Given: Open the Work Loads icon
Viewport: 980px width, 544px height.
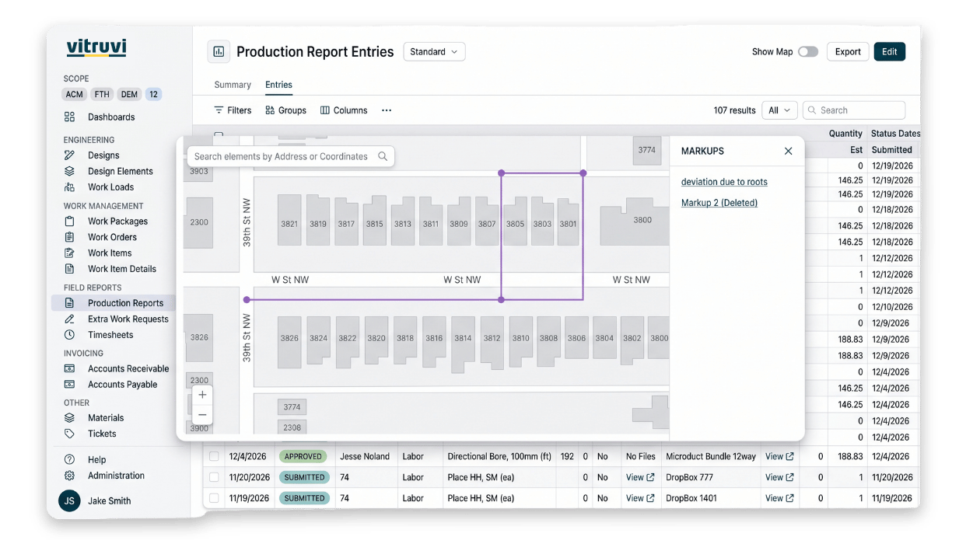Looking at the screenshot, I should pyautogui.click(x=70, y=187).
